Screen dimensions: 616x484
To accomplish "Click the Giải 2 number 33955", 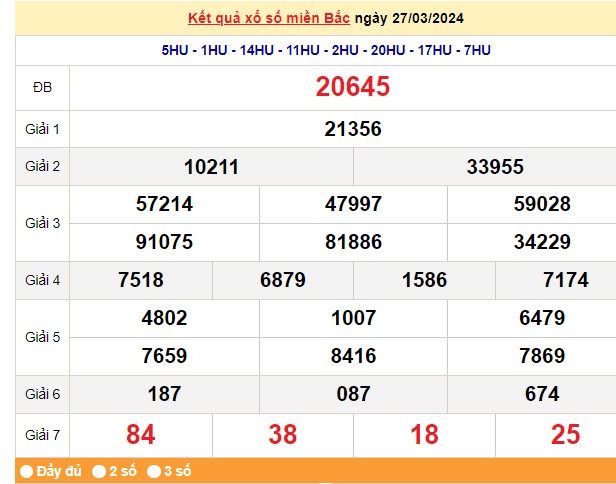I will 494,167.
